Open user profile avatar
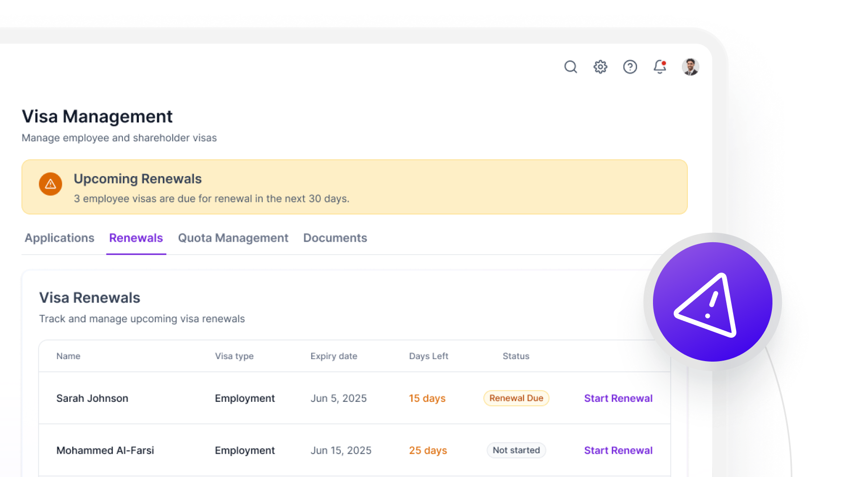This screenshot has height=477, width=868. [690, 67]
